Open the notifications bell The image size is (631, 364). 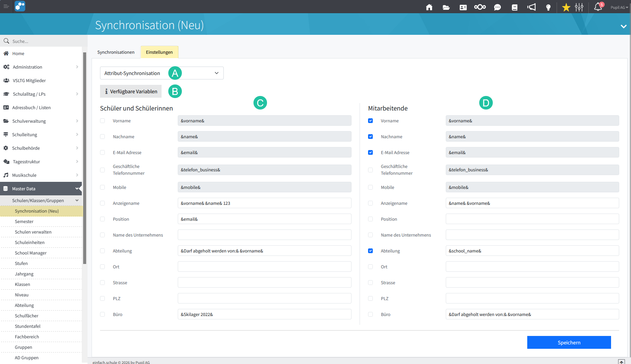(x=598, y=7)
